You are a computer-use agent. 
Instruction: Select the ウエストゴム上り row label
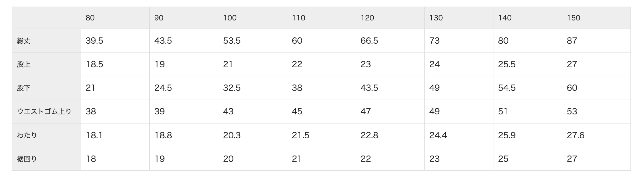pyautogui.click(x=44, y=112)
